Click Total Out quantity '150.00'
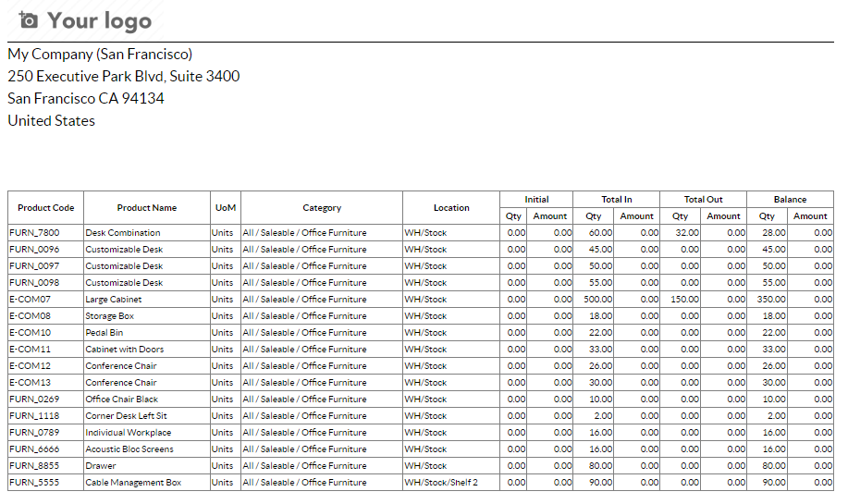This screenshot has width=848, height=504. point(684,300)
